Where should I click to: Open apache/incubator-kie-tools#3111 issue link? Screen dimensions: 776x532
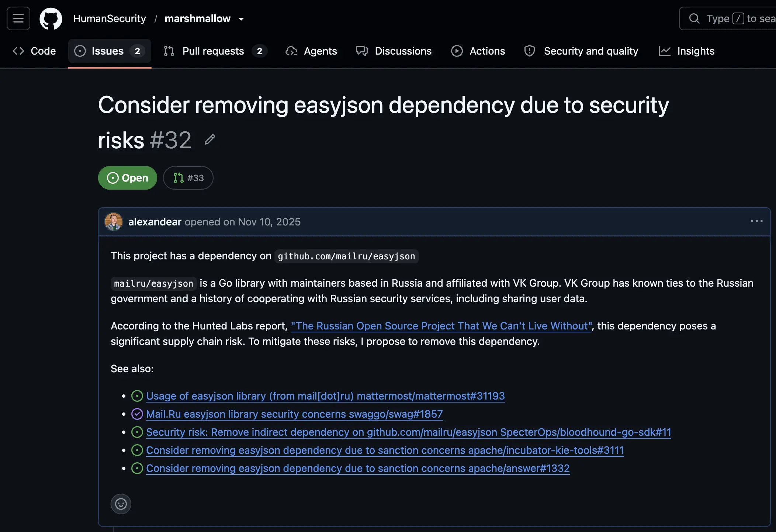(385, 450)
